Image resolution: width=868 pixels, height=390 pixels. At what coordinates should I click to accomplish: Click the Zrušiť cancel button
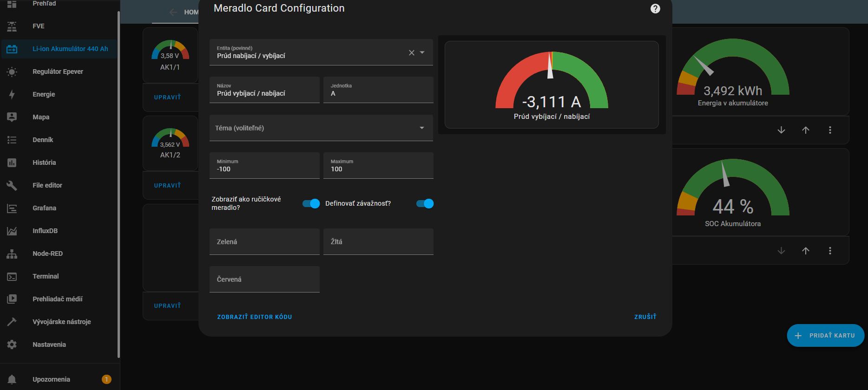pos(645,317)
